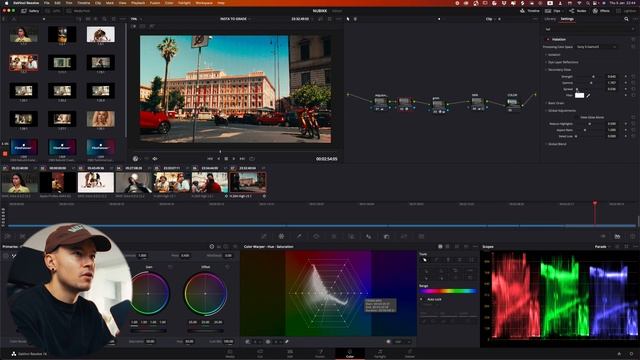Select the 3D palette icon
Screen dimensions: 640x360
(421, 236)
